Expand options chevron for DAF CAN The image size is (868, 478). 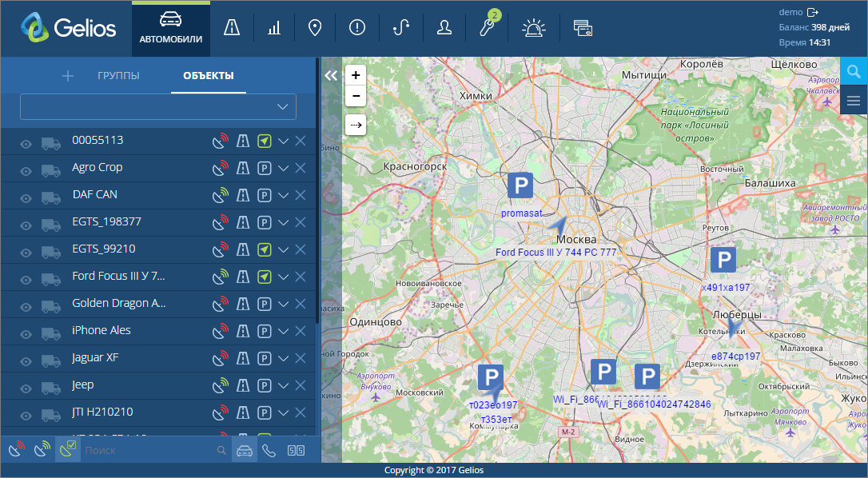(283, 195)
